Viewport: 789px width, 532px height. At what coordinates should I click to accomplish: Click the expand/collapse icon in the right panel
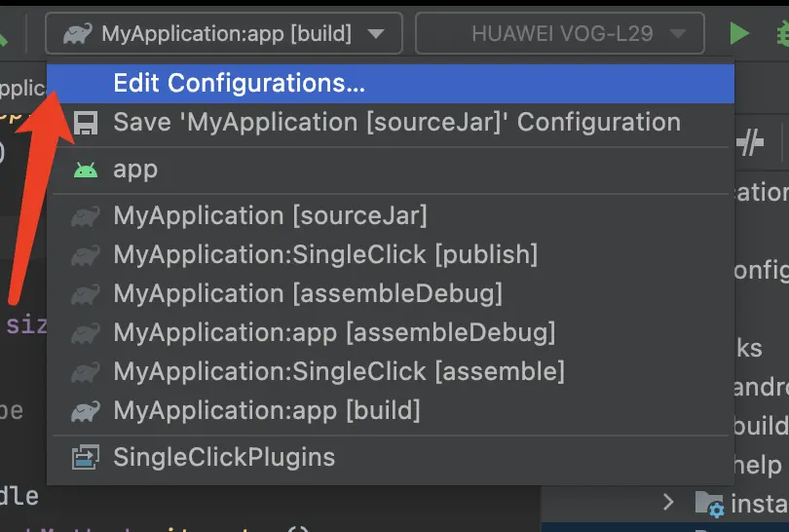click(x=749, y=144)
